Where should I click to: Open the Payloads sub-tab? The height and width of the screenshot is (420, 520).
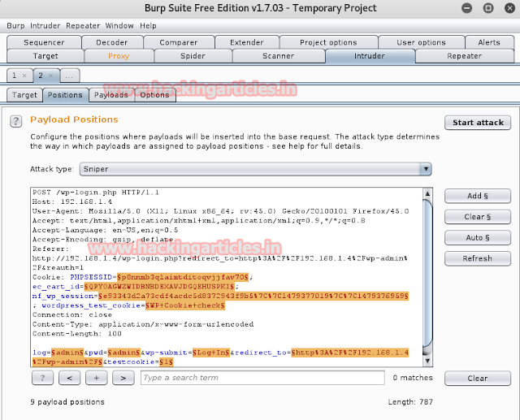click(111, 95)
